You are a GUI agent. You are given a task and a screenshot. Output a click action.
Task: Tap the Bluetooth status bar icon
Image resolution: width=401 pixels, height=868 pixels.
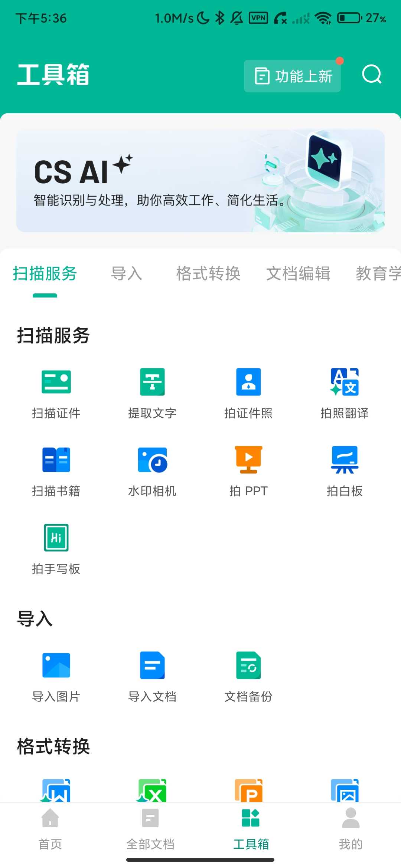[x=220, y=18]
